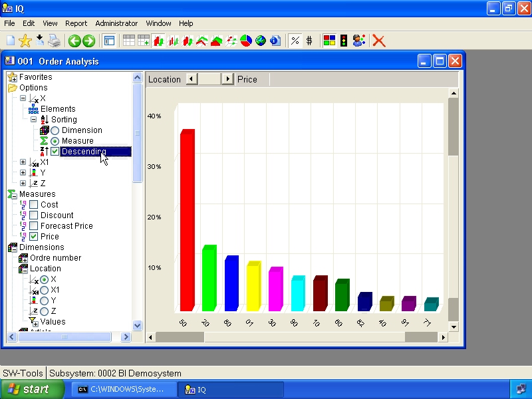Click the Options folder item
The width and height of the screenshot is (532, 399).
pyautogui.click(x=33, y=88)
